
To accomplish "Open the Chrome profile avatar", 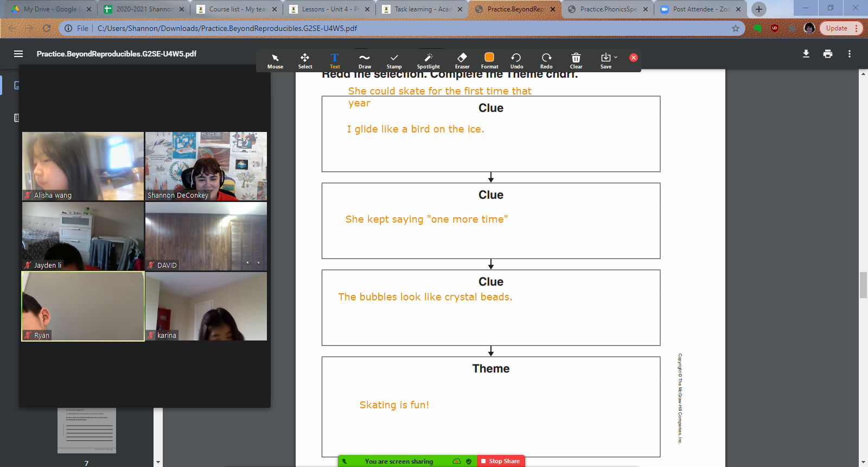I will pyautogui.click(x=809, y=28).
